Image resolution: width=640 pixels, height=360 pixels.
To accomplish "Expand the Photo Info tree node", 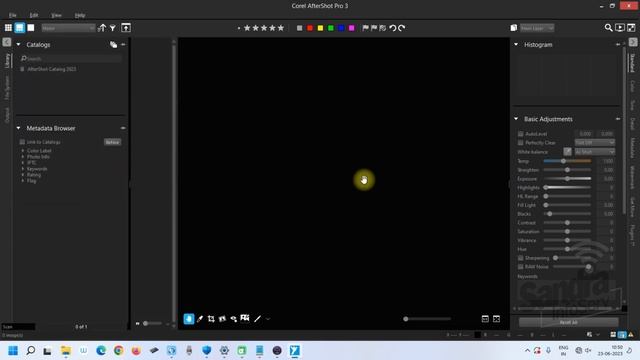I will click(x=23, y=157).
